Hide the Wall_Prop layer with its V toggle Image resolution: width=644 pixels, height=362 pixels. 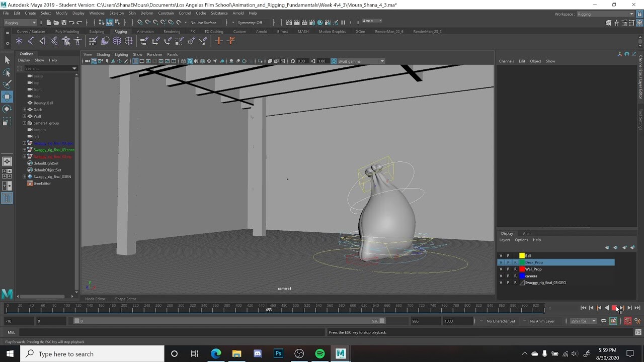tap(501, 269)
